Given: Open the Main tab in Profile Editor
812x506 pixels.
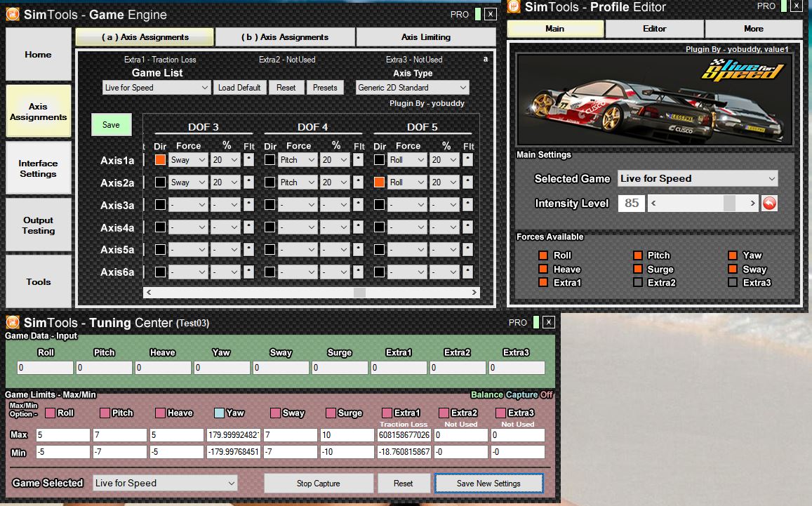Looking at the screenshot, I should point(555,29).
